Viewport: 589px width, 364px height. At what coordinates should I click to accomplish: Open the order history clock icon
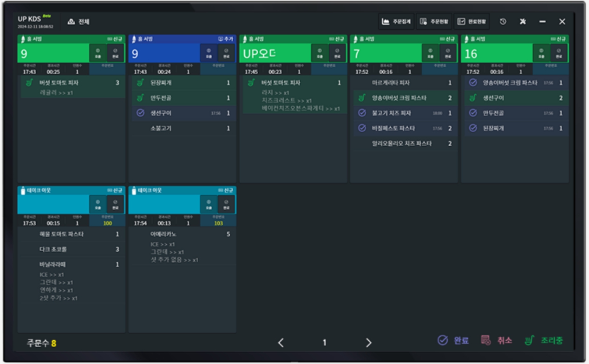(x=503, y=22)
